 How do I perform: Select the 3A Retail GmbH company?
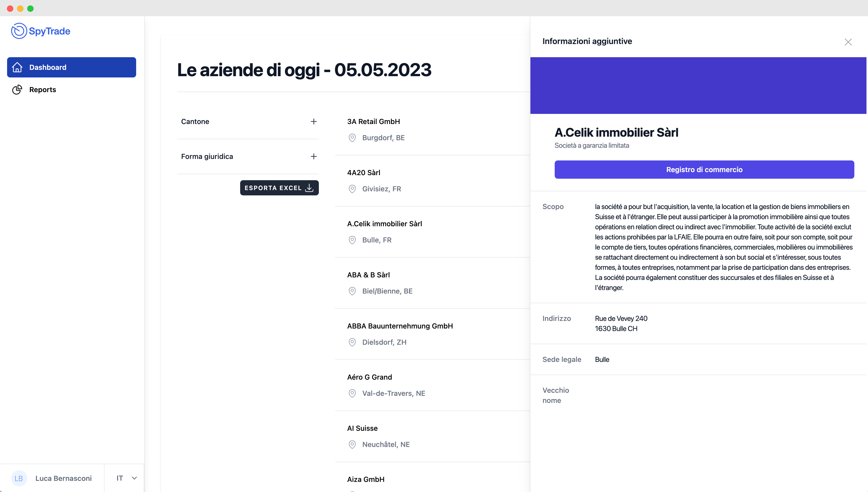373,121
